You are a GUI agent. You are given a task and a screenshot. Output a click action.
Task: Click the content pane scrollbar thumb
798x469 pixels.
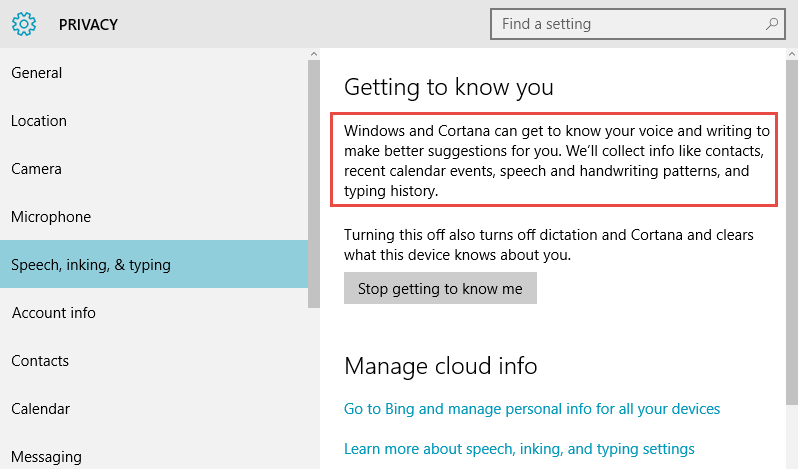point(792,232)
